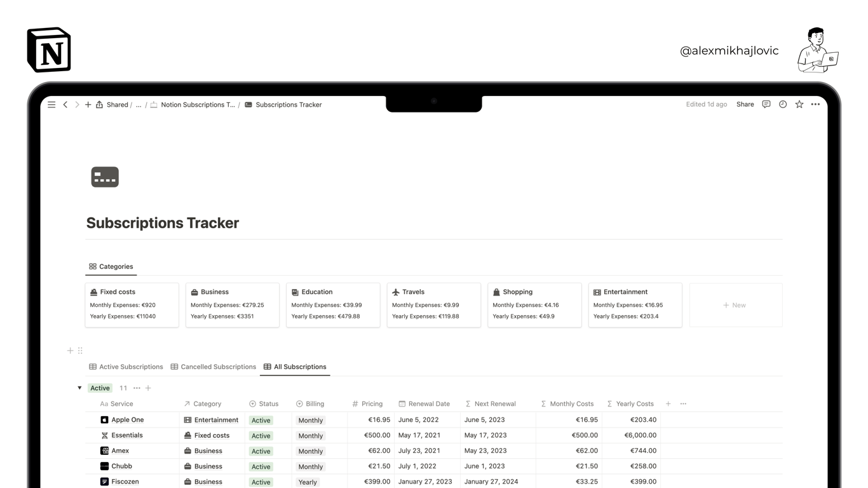
Task: Add a new category card
Action: click(x=736, y=305)
